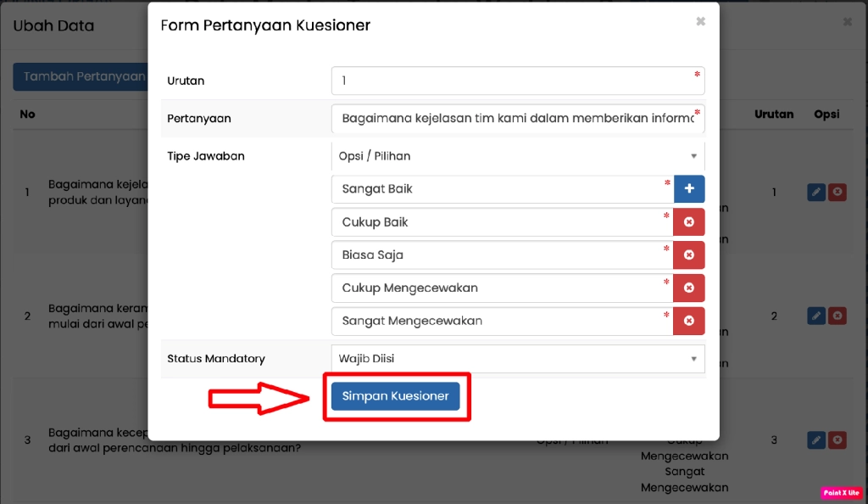The height and width of the screenshot is (504, 868).
Task: Delete question row 2 in table
Action: [837, 316]
